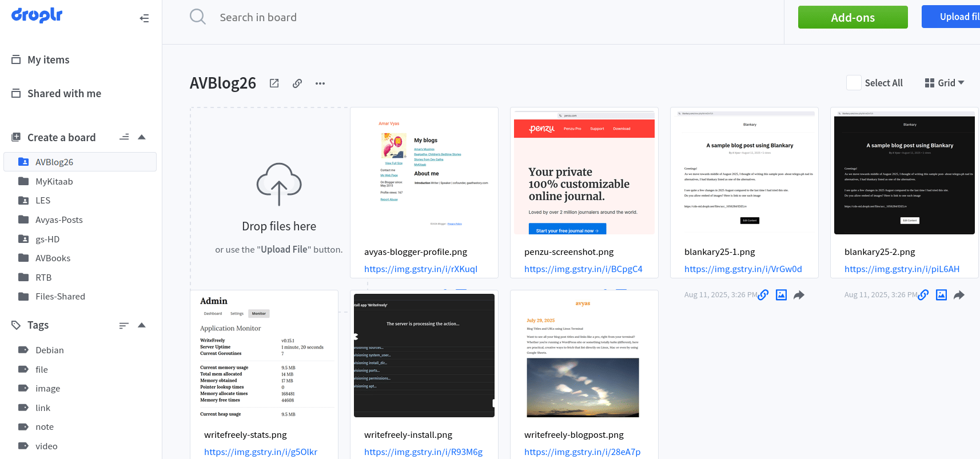980x459 pixels.
Task: Open the writefreely-blogpost.png thumbnail
Action: click(x=584, y=356)
